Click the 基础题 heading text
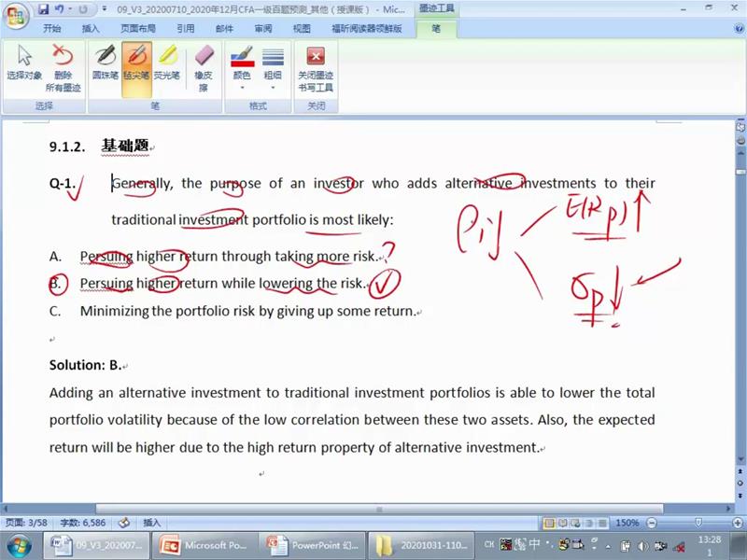This screenshot has width=747, height=560. point(125,146)
